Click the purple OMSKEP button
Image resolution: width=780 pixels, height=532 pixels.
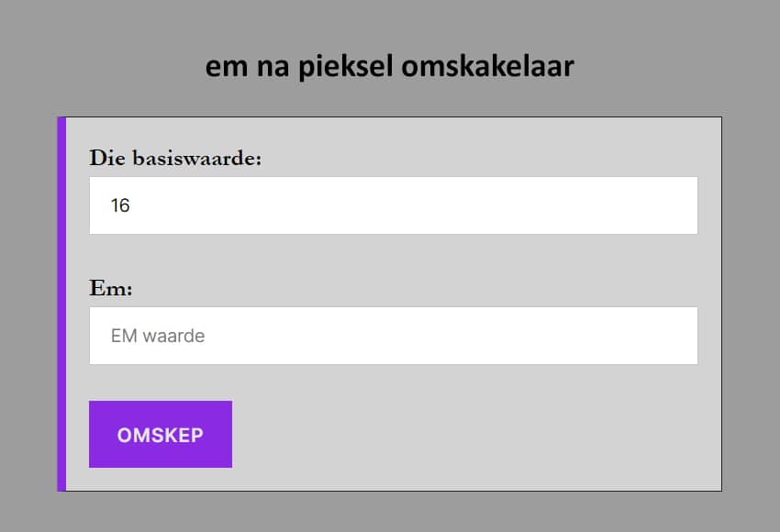pyautogui.click(x=161, y=434)
